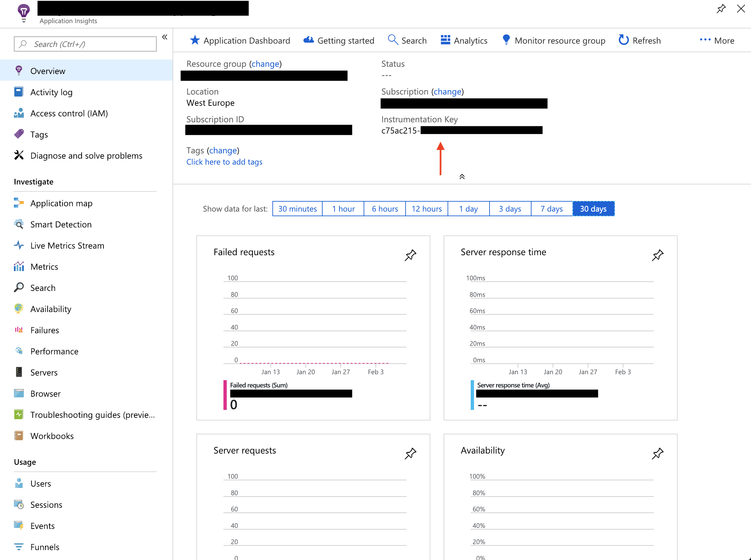The width and height of the screenshot is (751, 560).
Task: Open the Metrics blade
Action: tap(44, 266)
